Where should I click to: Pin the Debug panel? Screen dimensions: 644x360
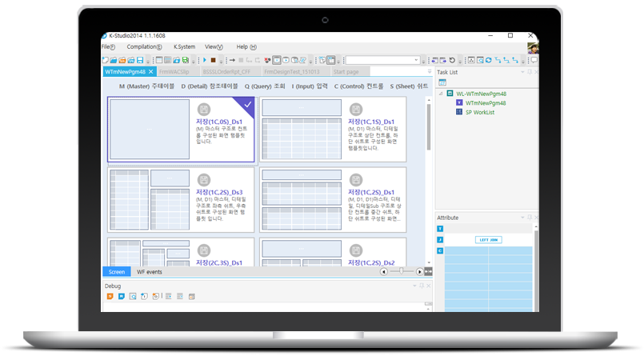tap(421, 286)
